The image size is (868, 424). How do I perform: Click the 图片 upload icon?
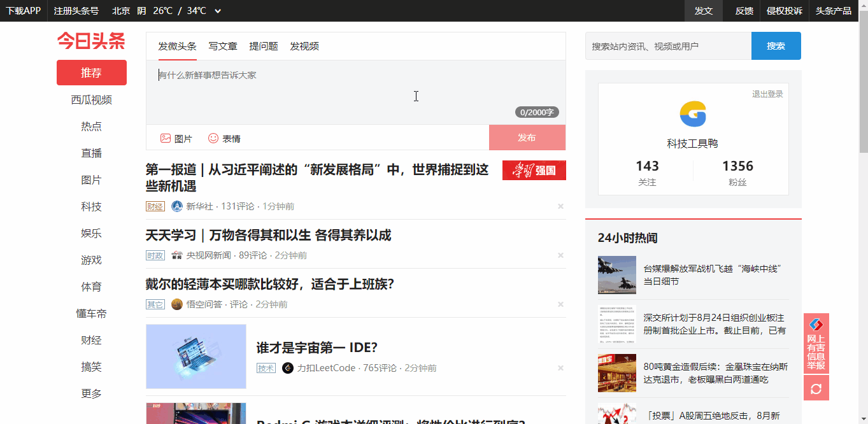click(x=166, y=138)
